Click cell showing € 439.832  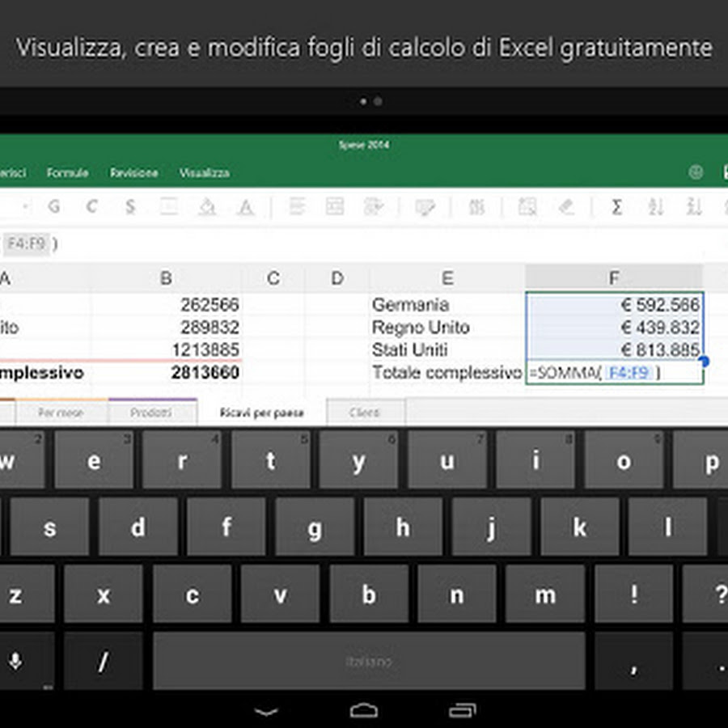[615, 328]
